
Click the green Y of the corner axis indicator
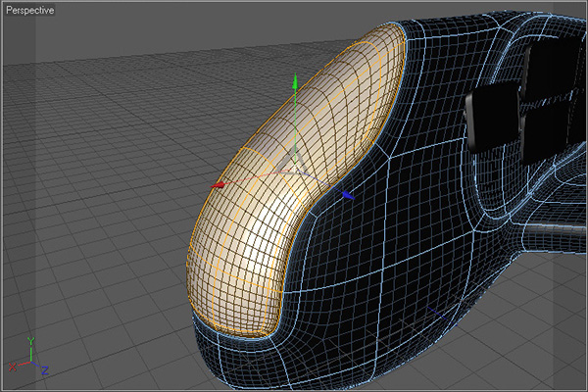point(31,341)
